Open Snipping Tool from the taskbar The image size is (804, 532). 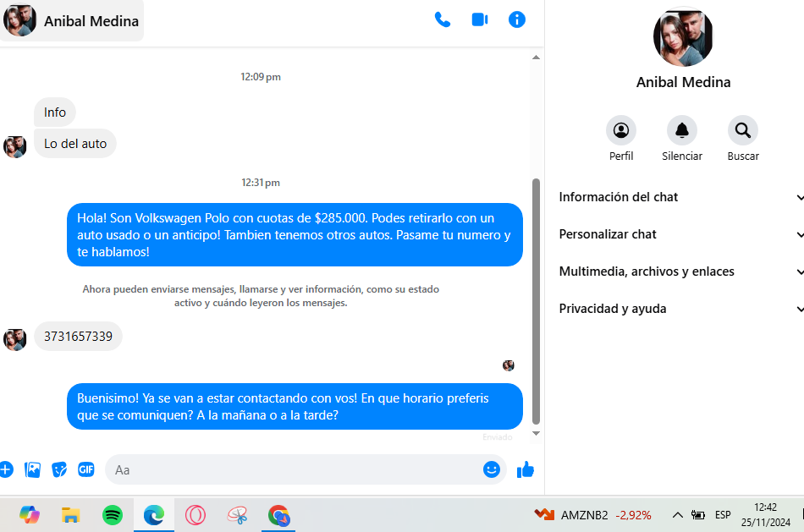[238, 514]
